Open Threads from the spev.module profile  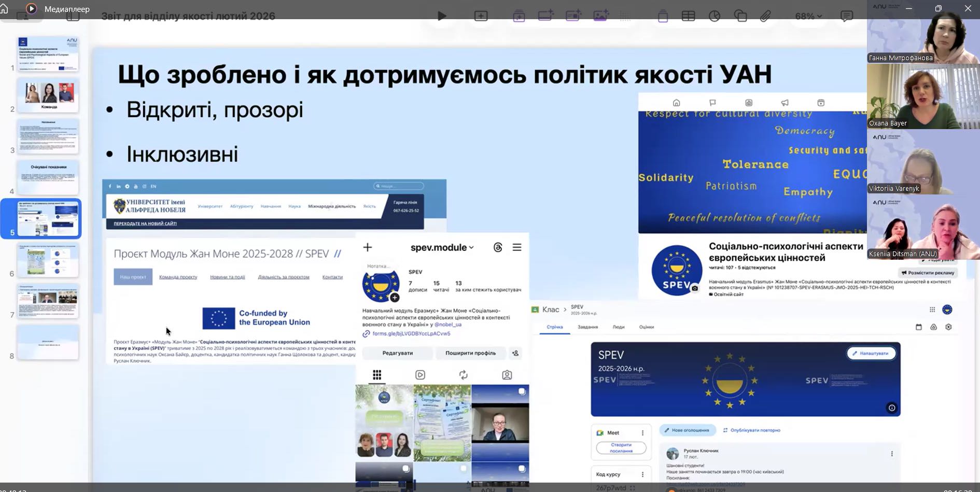pos(497,247)
